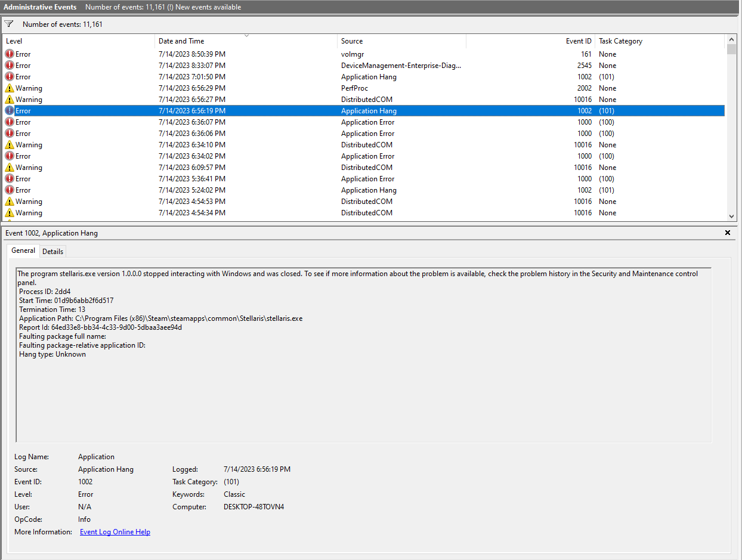Click the filter funnel icon
742x560 pixels.
[x=8, y=23]
